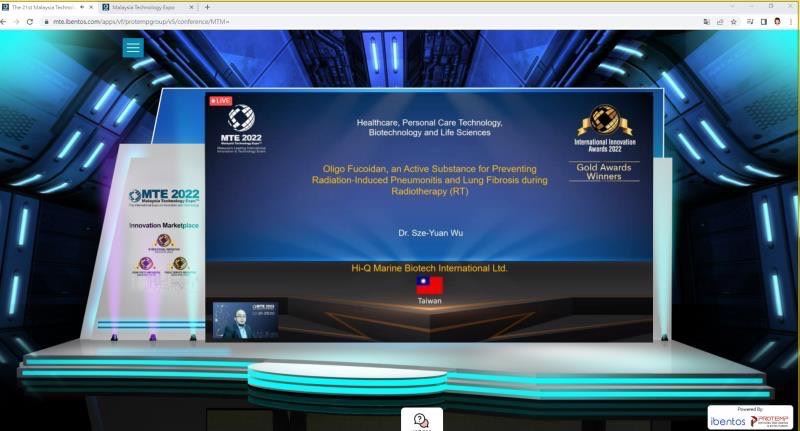Open a new browser tab

[x=207, y=6]
